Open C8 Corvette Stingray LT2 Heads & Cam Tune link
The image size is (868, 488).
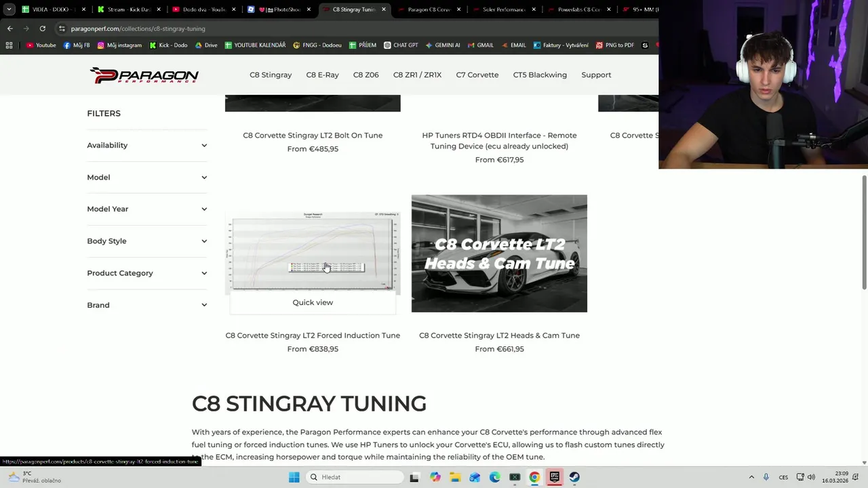tap(499, 335)
